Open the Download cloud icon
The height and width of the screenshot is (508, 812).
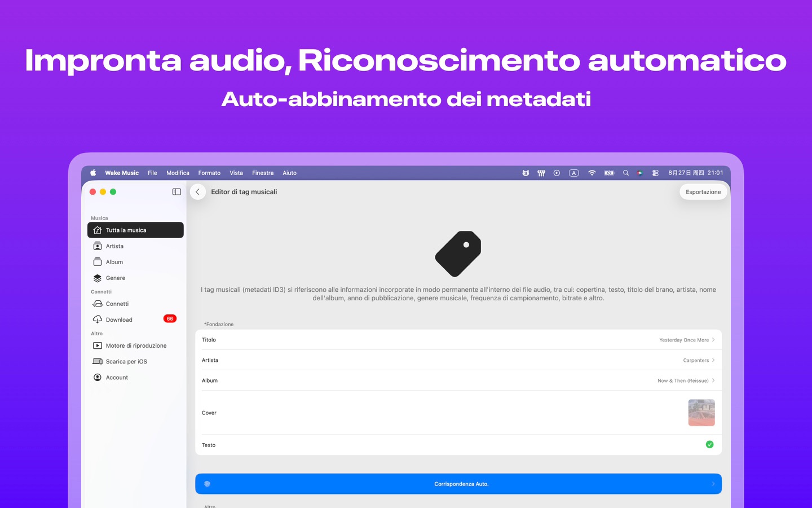(x=98, y=319)
